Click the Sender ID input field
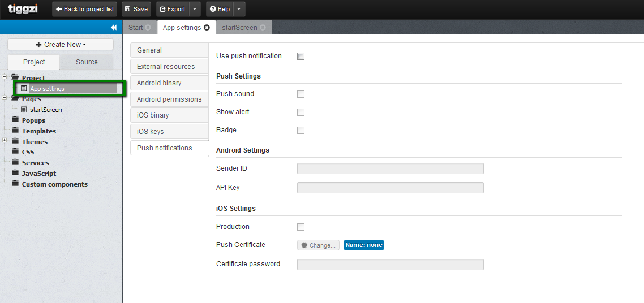Screen dimensions: 644x303 (x=390, y=168)
